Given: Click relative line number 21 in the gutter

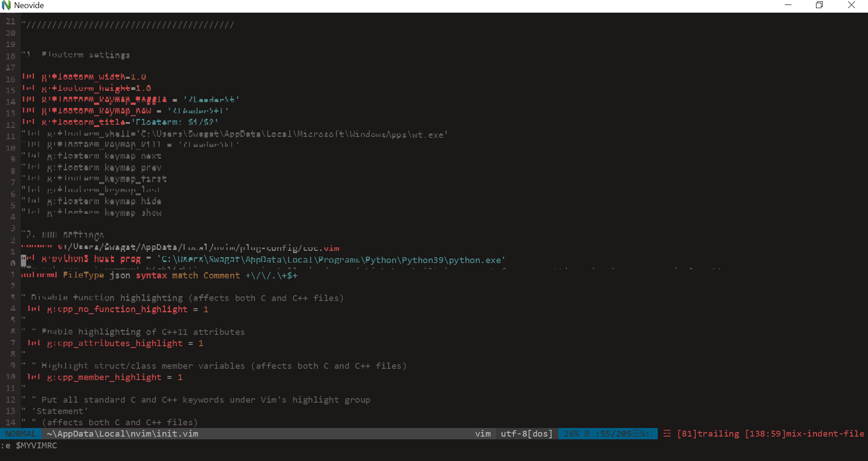Looking at the screenshot, I should (10, 21).
